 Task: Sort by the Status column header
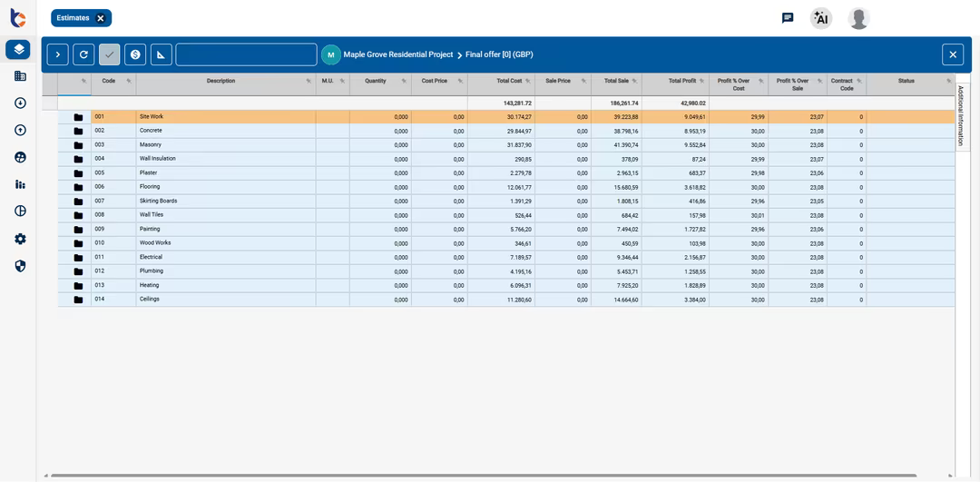click(x=906, y=81)
